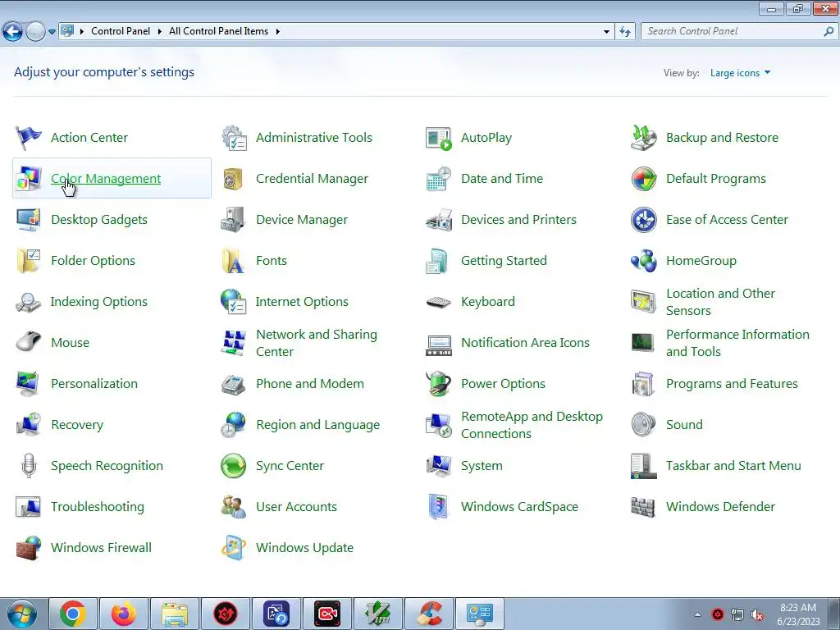Open the User Accounts link

click(296, 507)
